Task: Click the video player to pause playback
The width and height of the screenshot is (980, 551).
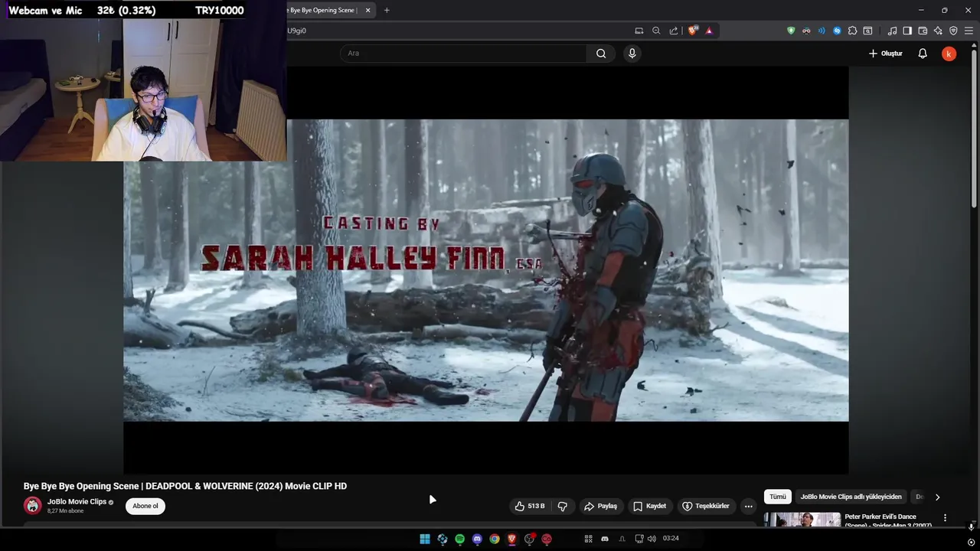Action: [486, 270]
